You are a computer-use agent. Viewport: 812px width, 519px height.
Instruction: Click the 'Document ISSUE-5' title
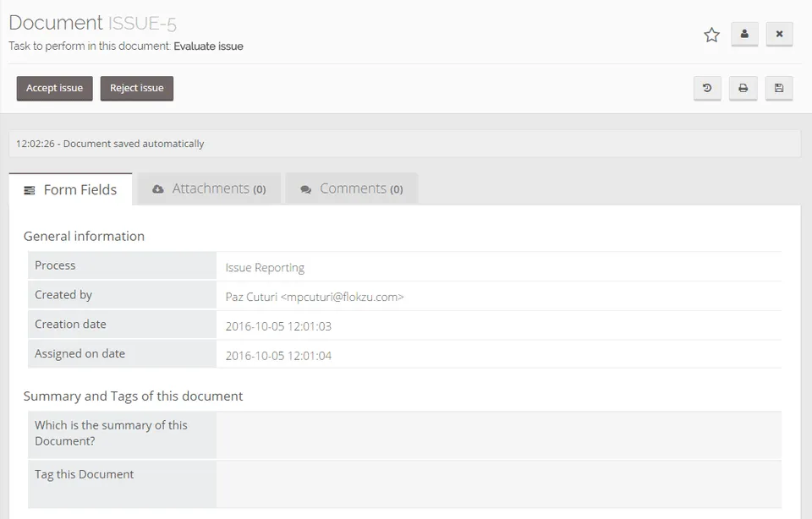[93, 23]
